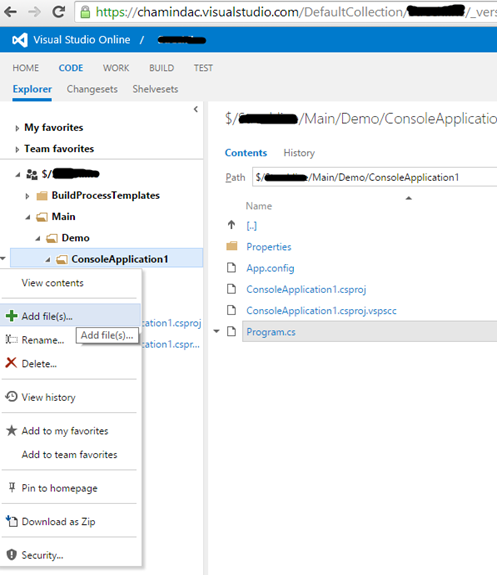Click the ConsoleApplication1 folder icon in tree
This screenshot has width=497, height=575.
click(x=62, y=260)
